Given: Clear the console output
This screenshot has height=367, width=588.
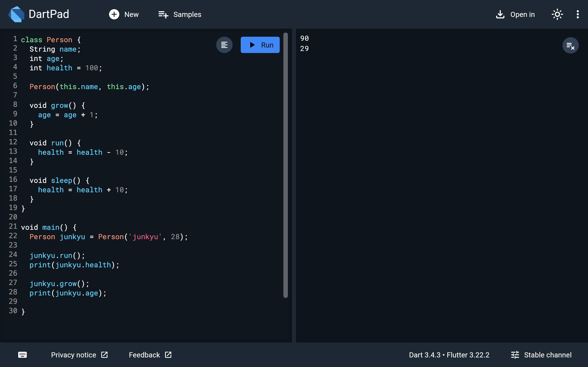Looking at the screenshot, I should pyautogui.click(x=570, y=45).
